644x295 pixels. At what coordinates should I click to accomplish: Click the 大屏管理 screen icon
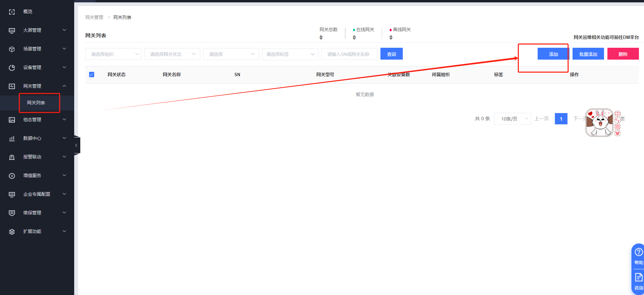(12, 30)
